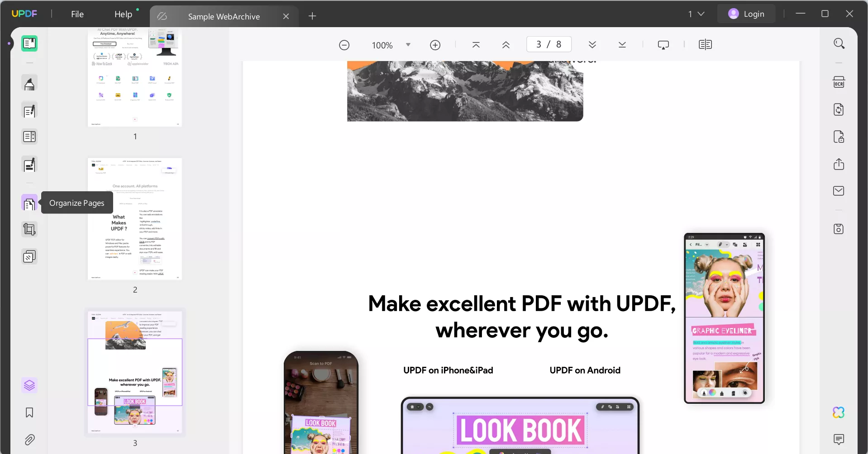Select the Sample WebArchive tab
This screenshot has height=454, width=868.
tap(224, 17)
